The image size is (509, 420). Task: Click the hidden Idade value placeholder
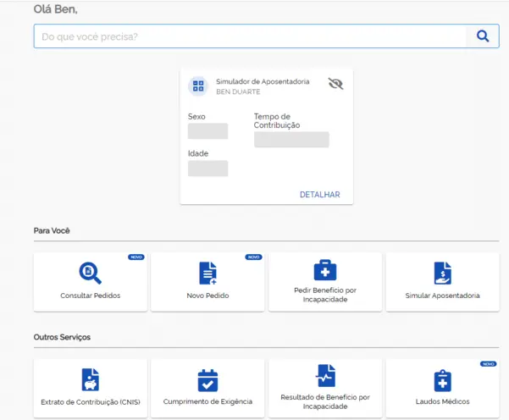[207, 169]
